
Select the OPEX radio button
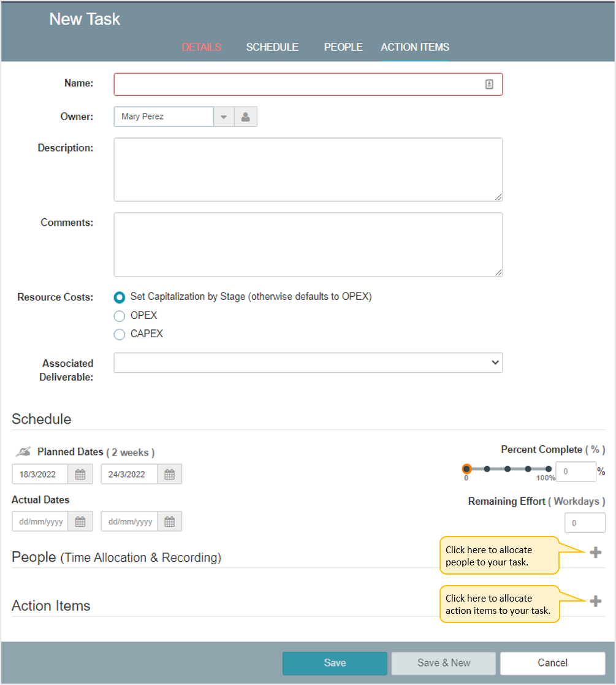point(119,316)
